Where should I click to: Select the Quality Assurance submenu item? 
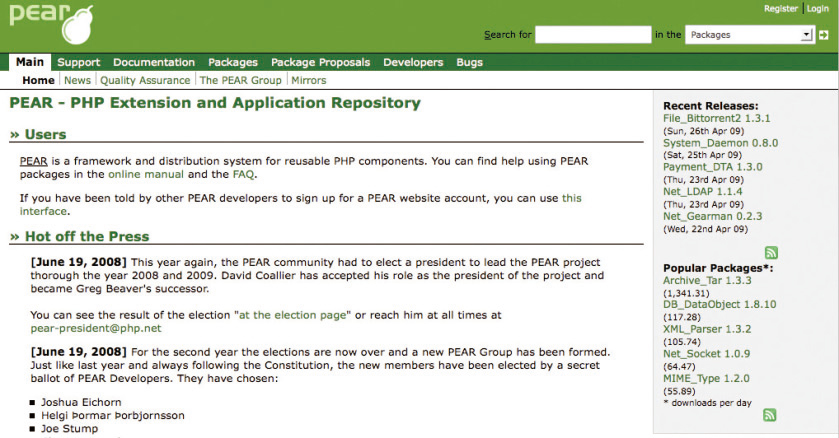click(145, 80)
